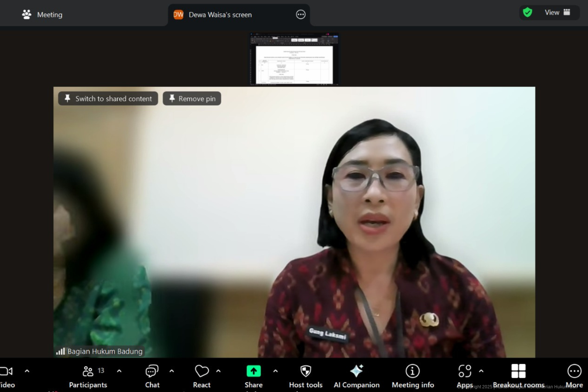Toggle the Video camera on or off

[7, 371]
